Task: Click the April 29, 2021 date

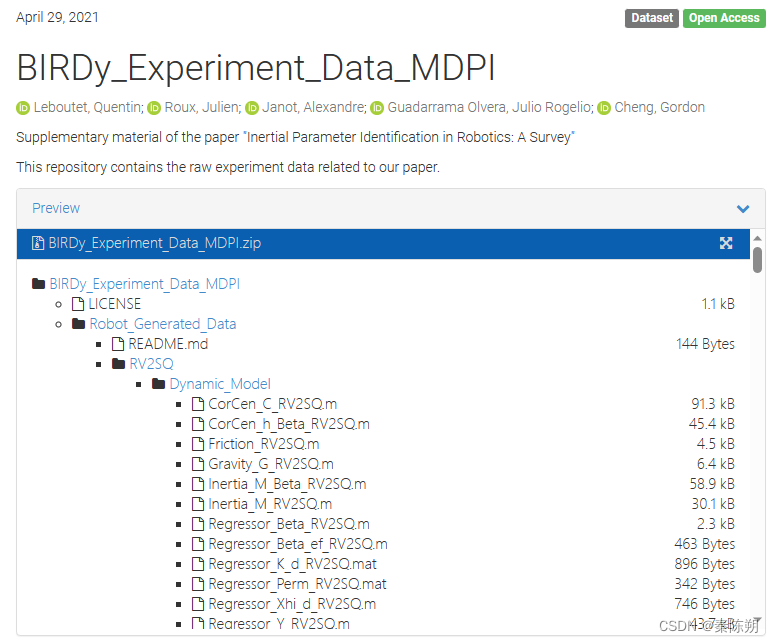Action: tap(57, 17)
